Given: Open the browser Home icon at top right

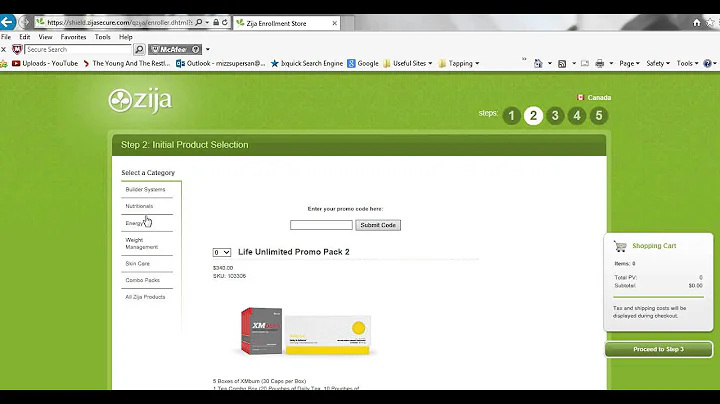Looking at the screenshot, I should pos(697,22).
